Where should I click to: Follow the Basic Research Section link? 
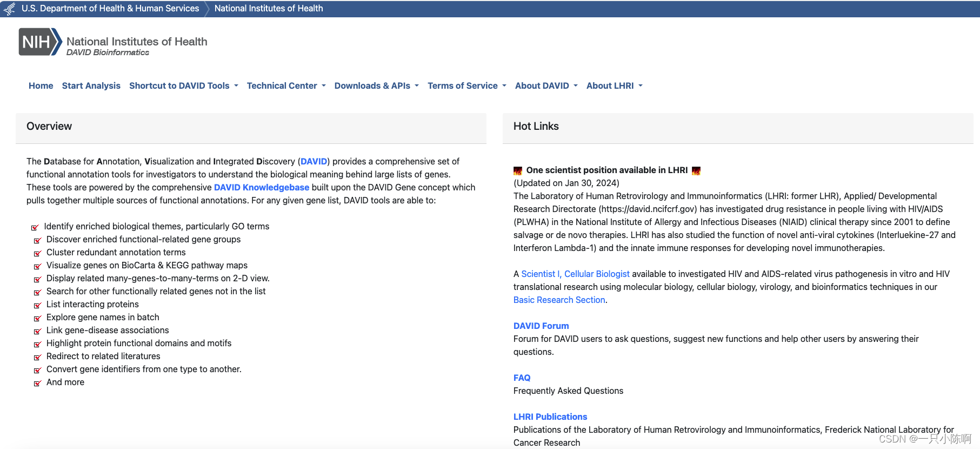559,300
